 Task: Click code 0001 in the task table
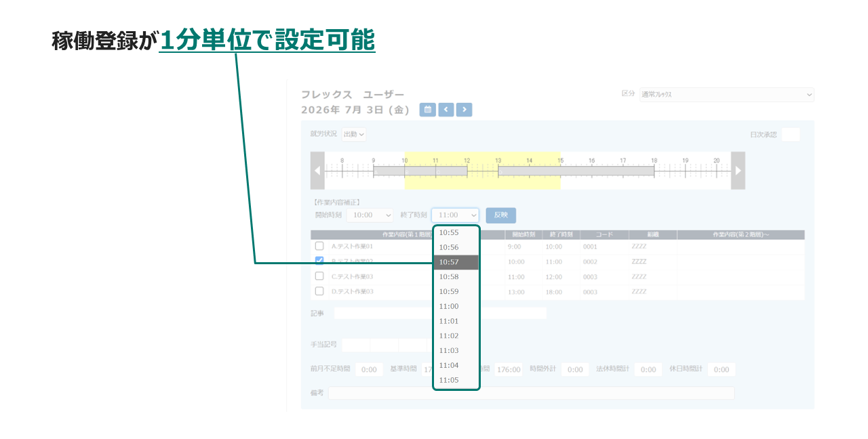tap(590, 247)
